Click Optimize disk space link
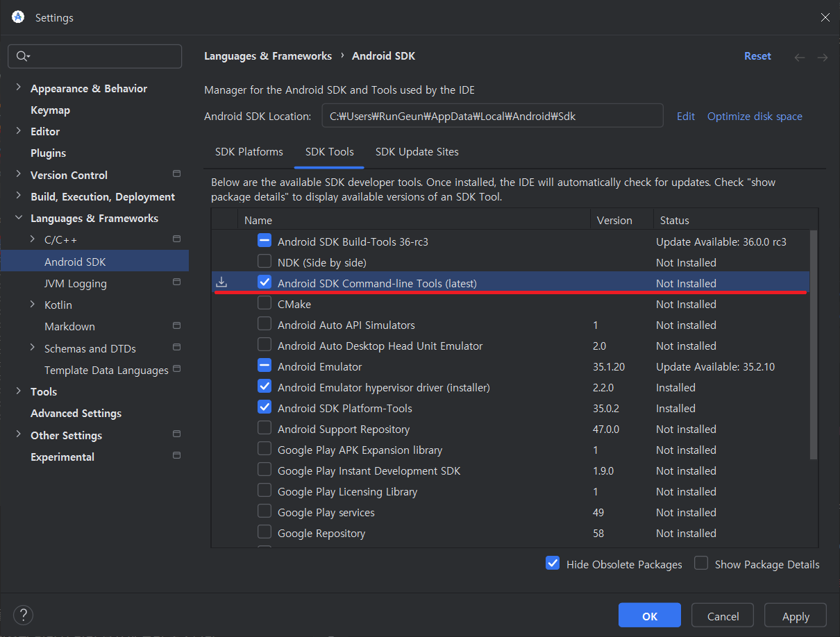The image size is (840, 637). [755, 116]
